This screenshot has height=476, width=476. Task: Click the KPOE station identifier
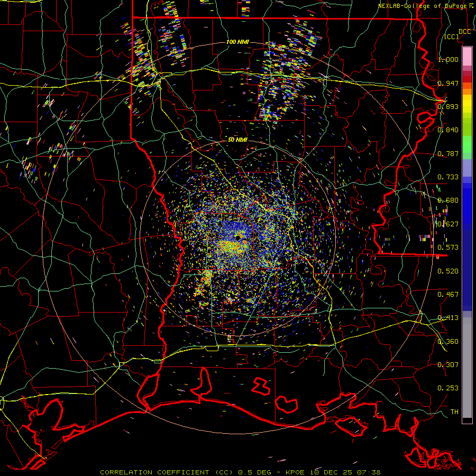[296, 472]
